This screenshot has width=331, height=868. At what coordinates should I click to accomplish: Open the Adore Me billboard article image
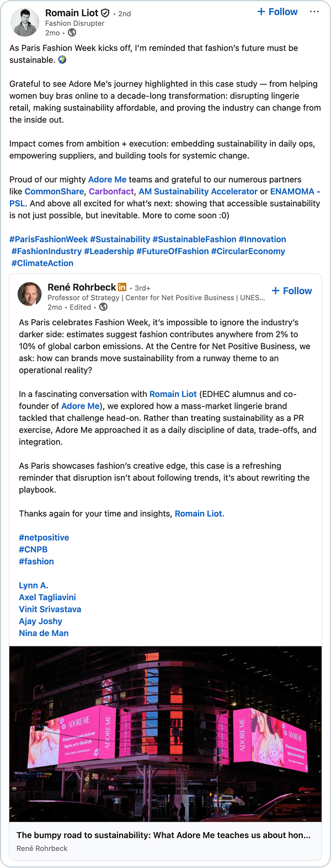tap(165, 734)
